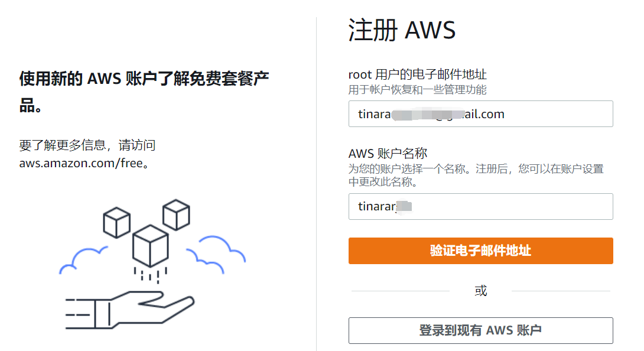Click the '或' divider text between buttons
Screen dimensions: 644x351
pyautogui.click(x=480, y=290)
